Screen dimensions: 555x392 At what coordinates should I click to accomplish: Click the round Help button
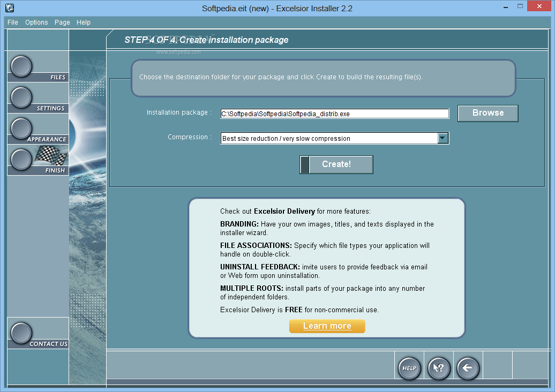tap(409, 368)
